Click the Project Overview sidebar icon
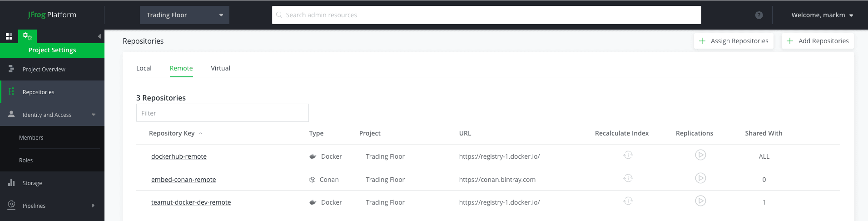The image size is (868, 221). pos(11,69)
